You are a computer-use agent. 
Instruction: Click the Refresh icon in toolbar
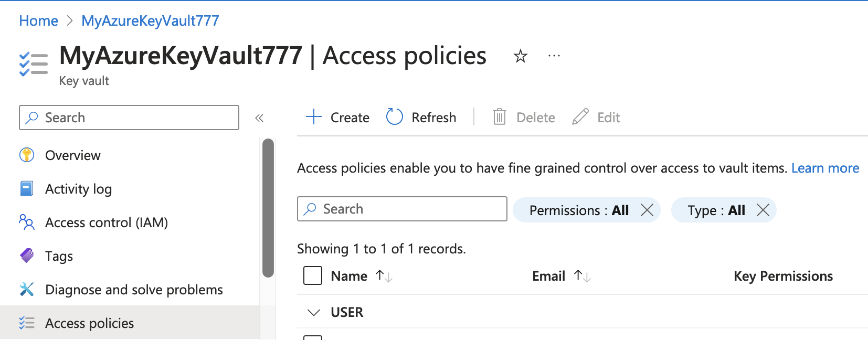pyautogui.click(x=395, y=117)
